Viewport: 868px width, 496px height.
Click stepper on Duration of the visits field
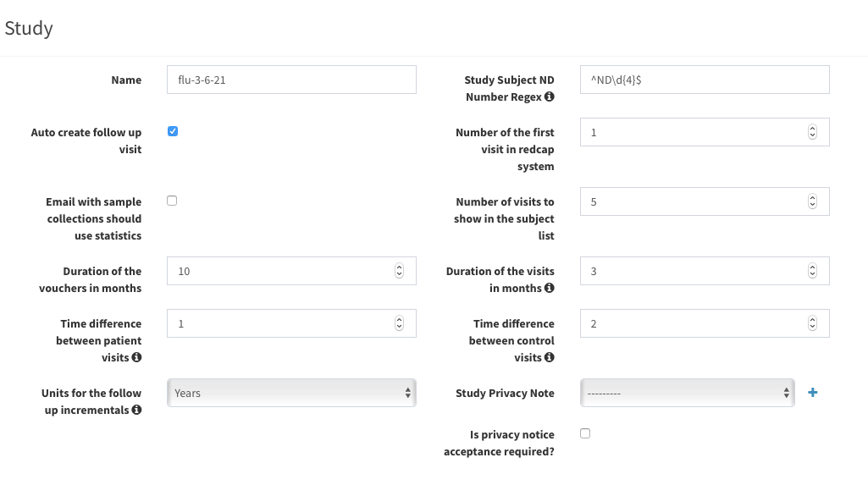point(812,271)
